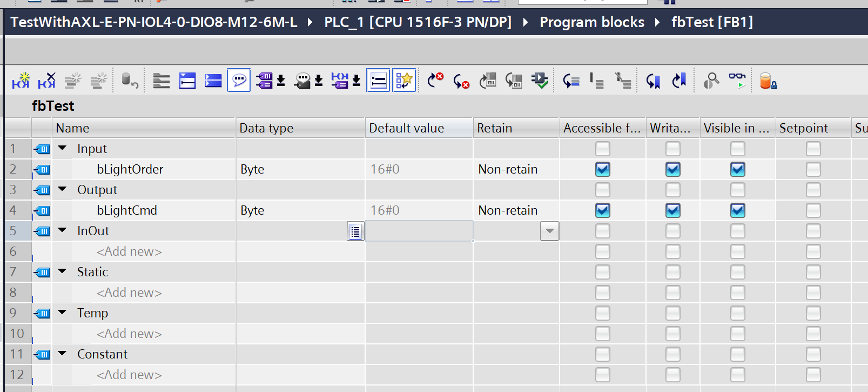Screen dimensions: 868x392
Task: Enable Setpoint checkbox for bLightOrder
Action: tap(813, 169)
